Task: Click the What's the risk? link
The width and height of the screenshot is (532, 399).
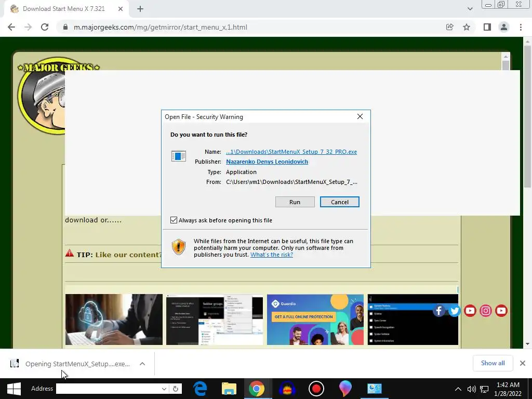Action: [x=271, y=255]
